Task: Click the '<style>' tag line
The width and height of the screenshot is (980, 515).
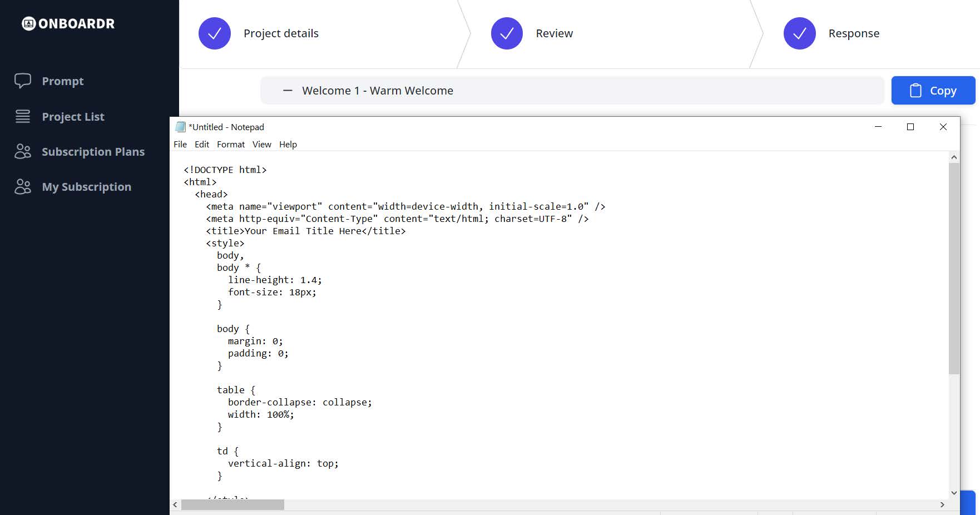Action: [x=225, y=244]
